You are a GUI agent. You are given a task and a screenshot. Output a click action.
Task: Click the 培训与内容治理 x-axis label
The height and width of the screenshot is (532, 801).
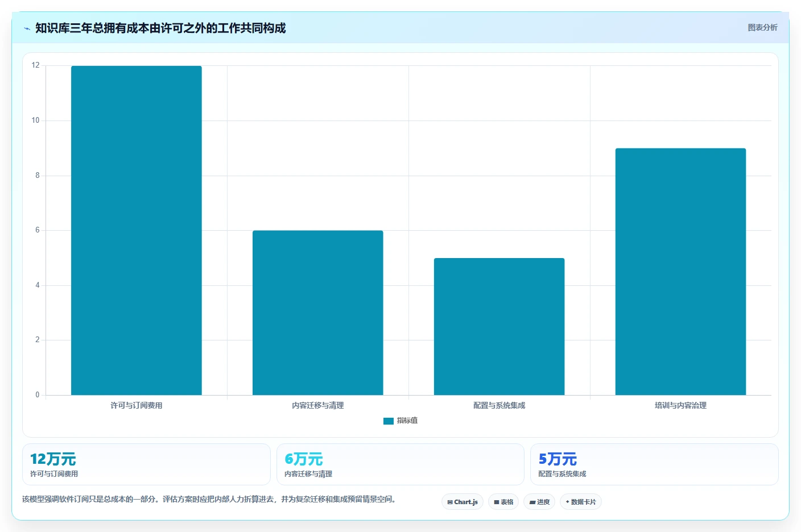point(680,405)
